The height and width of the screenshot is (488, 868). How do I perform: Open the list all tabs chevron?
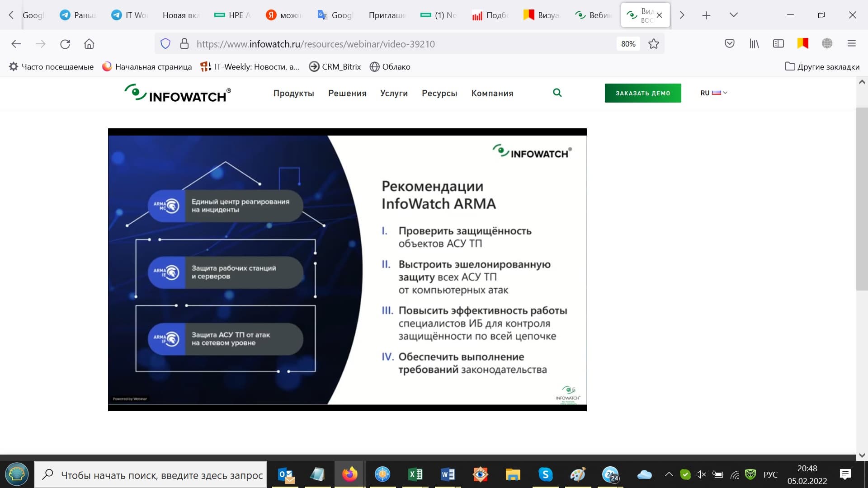[x=734, y=15]
